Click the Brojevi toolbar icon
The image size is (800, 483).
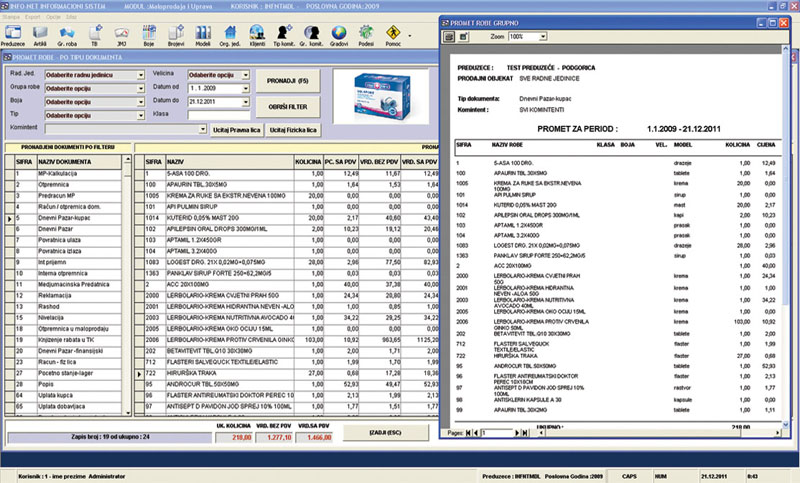tap(176, 36)
